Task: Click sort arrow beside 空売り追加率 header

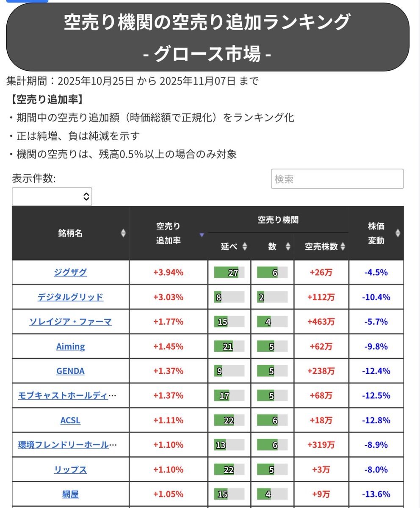Action: pyautogui.click(x=202, y=235)
